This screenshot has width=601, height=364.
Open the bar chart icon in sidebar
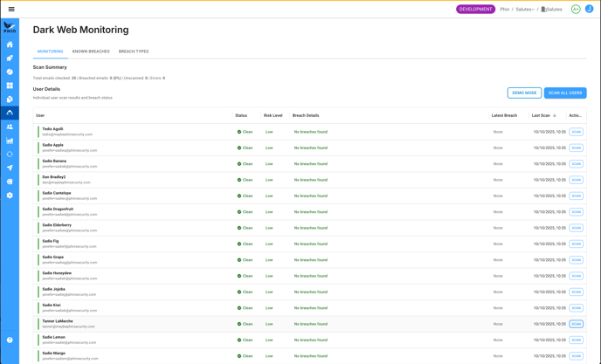tap(10, 141)
